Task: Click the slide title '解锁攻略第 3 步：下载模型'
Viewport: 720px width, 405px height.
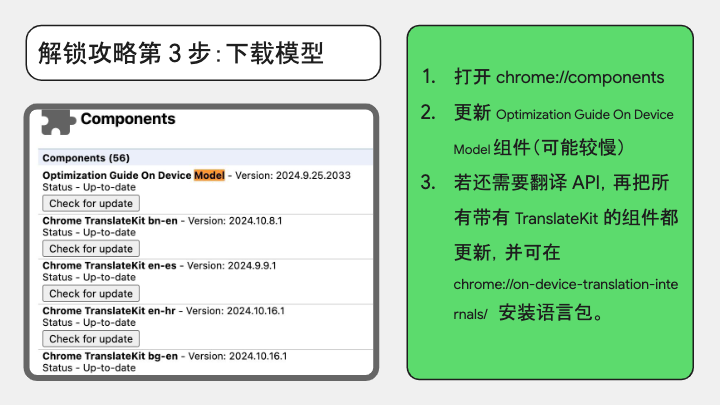Action: 181,53
